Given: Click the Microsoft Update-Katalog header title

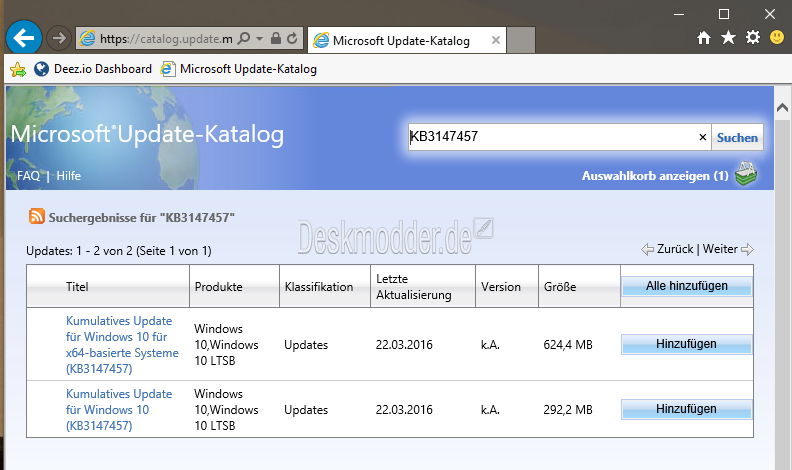Looking at the screenshot, I should pyautogui.click(x=147, y=134).
